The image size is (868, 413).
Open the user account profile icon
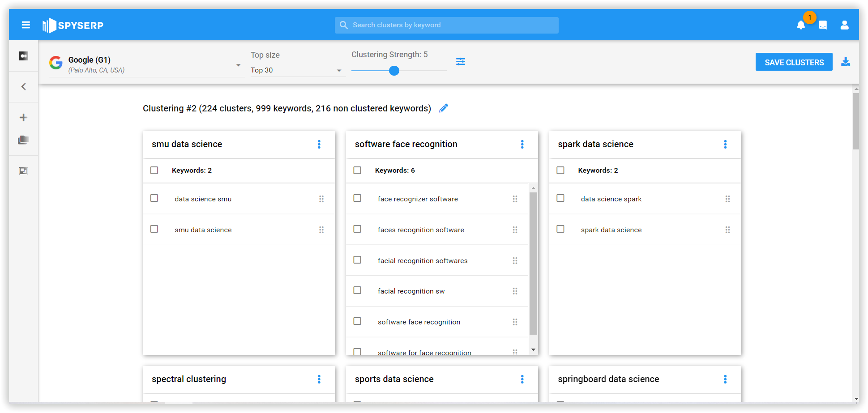[844, 26]
